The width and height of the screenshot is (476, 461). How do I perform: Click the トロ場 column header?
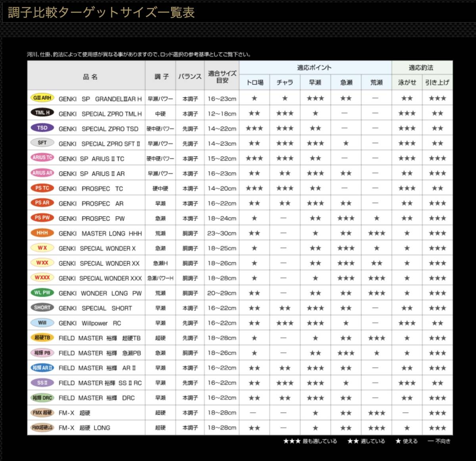point(255,82)
